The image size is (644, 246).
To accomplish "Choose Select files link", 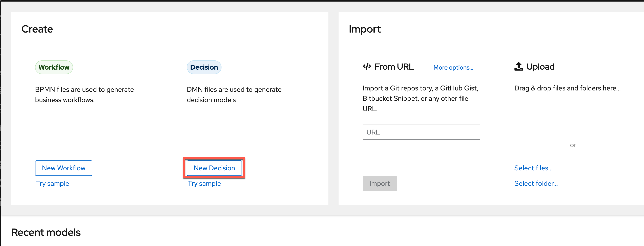I will coord(533,168).
